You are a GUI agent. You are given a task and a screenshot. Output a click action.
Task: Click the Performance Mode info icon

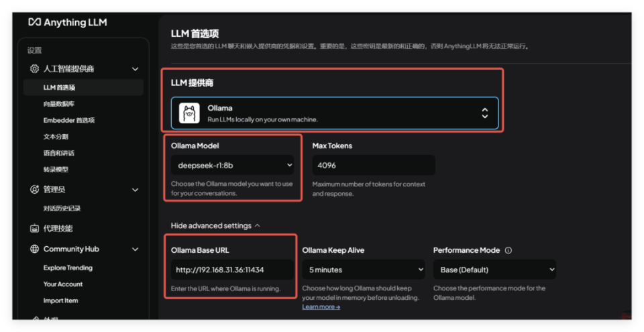(508, 250)
